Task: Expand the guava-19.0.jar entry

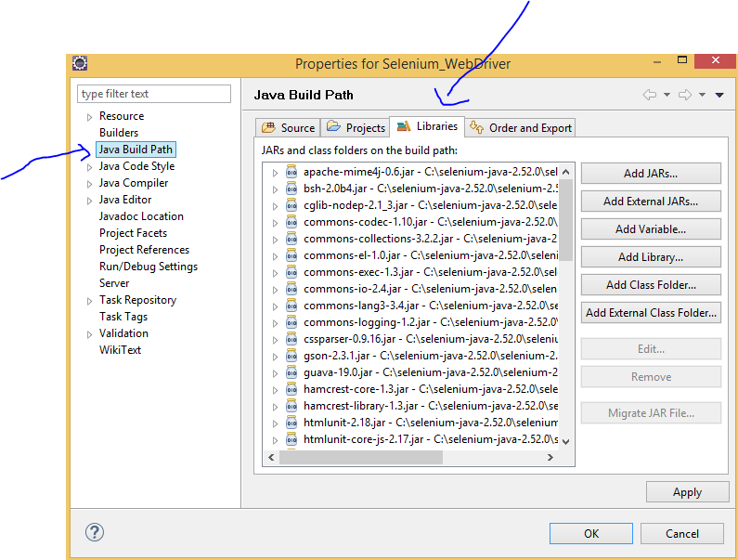Action: (275, 373)
